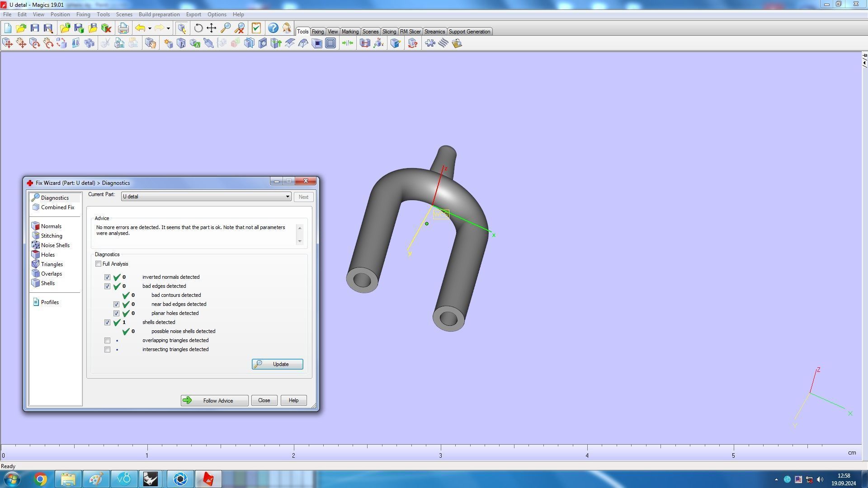Open the undo history dropdown arrow
Image resolution: width=868 pixels, height=488 pixels.
click(150, 28)
